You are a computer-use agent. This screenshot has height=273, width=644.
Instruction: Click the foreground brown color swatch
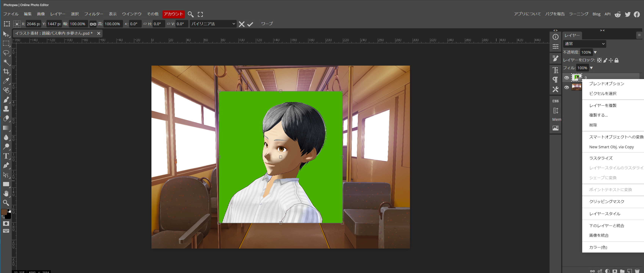pos(4,212)
